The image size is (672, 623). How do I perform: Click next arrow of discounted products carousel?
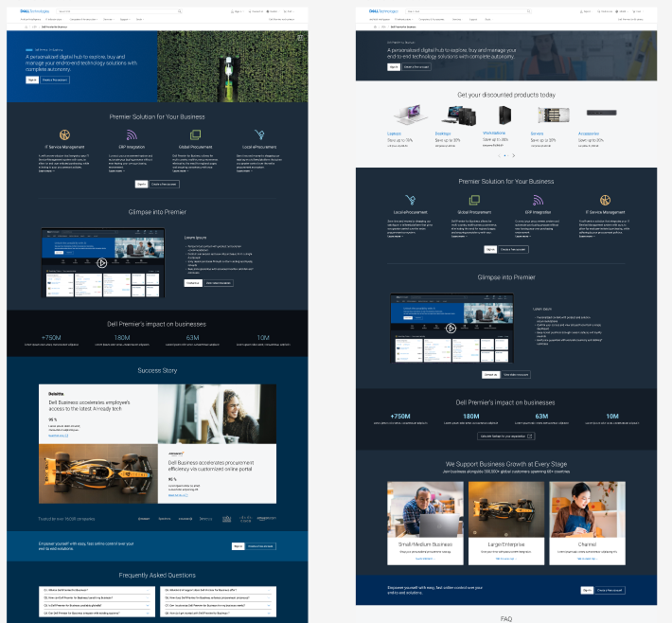513,155
